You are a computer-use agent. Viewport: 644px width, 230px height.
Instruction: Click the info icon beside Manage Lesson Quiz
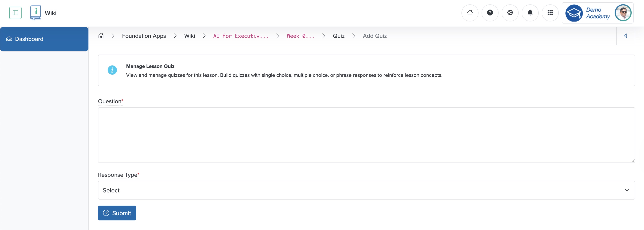(112, 70)
